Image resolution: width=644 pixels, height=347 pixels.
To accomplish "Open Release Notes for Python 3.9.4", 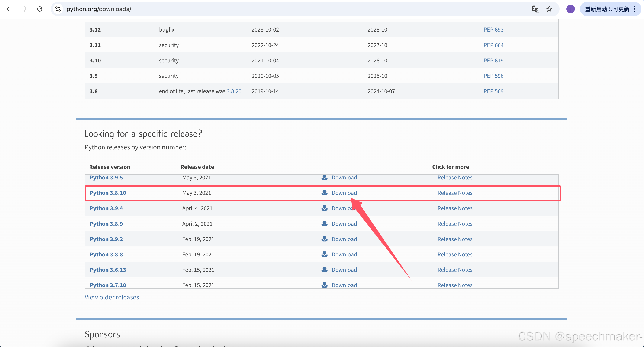I will (x=455, y=208).
